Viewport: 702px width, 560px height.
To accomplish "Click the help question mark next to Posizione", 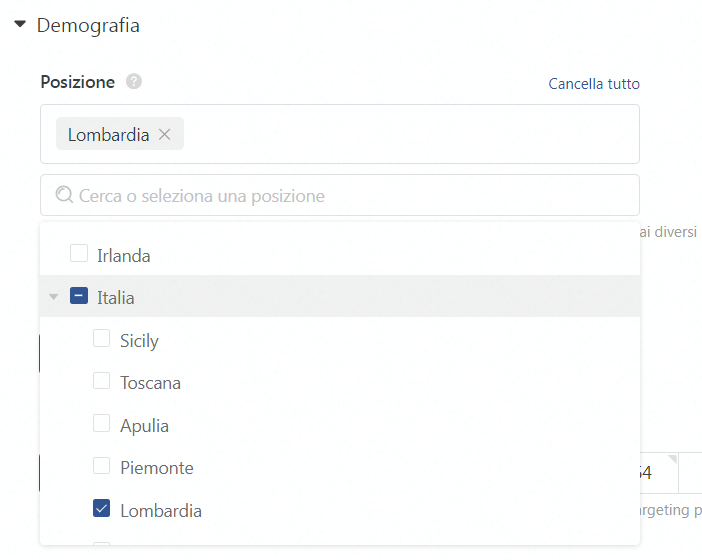I will point(133,81).
